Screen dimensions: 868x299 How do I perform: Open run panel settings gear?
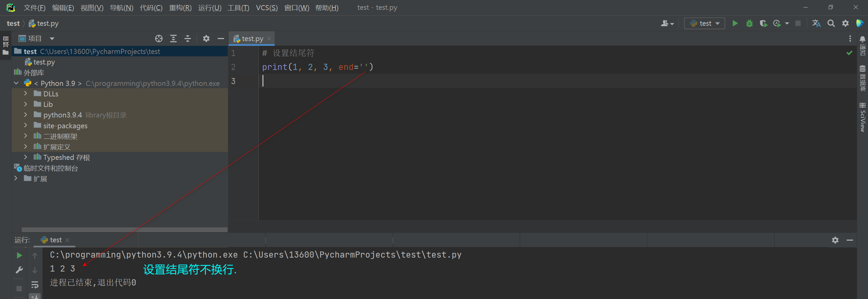(835, 240)
